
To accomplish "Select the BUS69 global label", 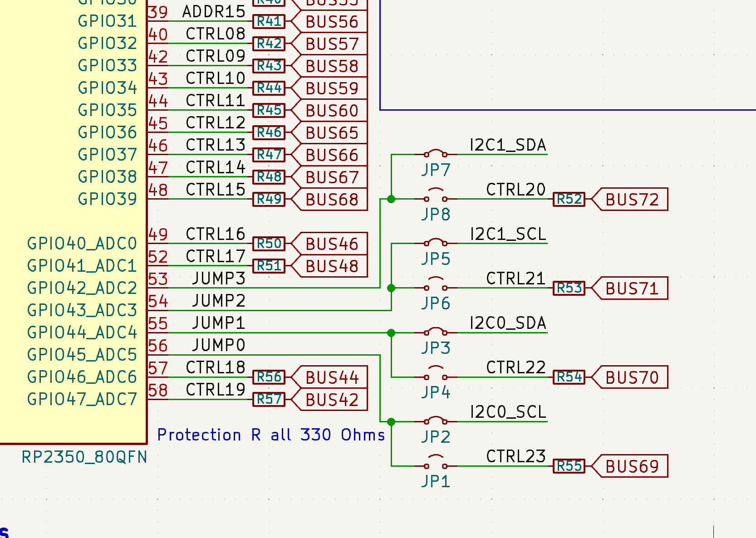I will coord(632,466).
